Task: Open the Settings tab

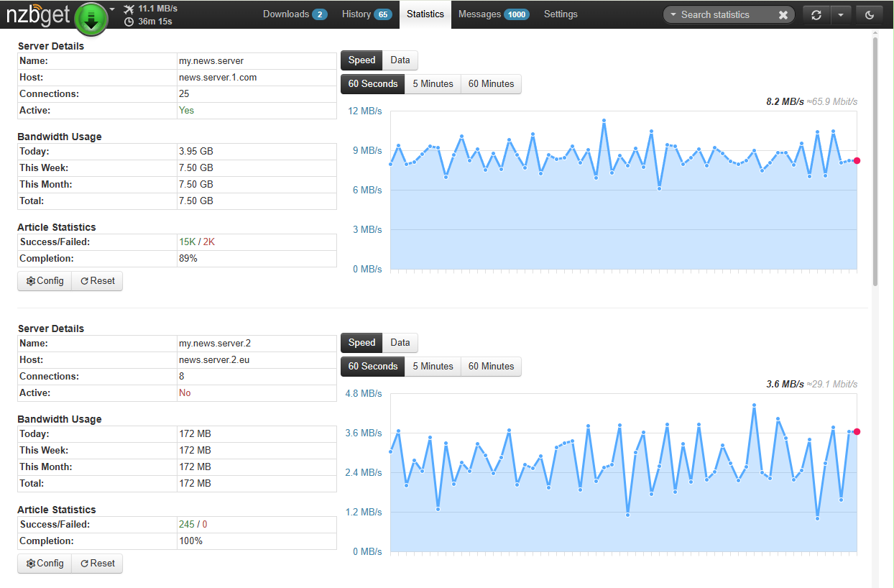Action: point(561,14)
